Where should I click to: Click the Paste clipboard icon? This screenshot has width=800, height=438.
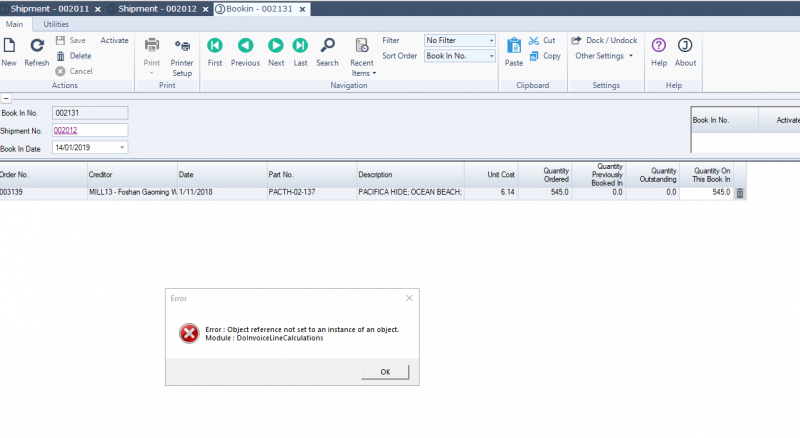coord(514,46)
